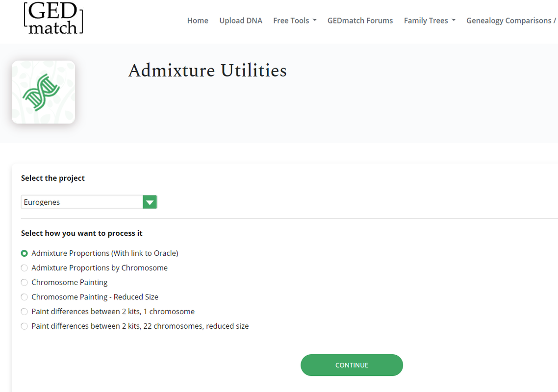
Task: Click the green project dropdown arrow
Action: pos(150,202)
